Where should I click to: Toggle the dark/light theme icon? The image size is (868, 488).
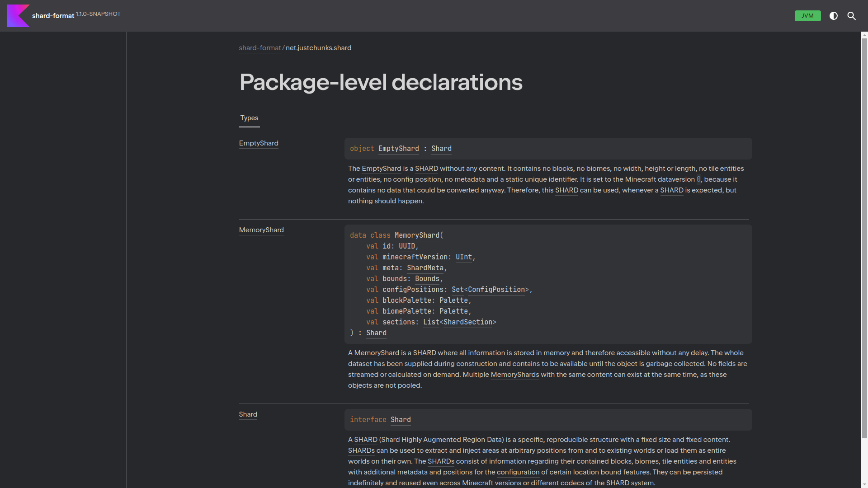[x=834, y=16]
